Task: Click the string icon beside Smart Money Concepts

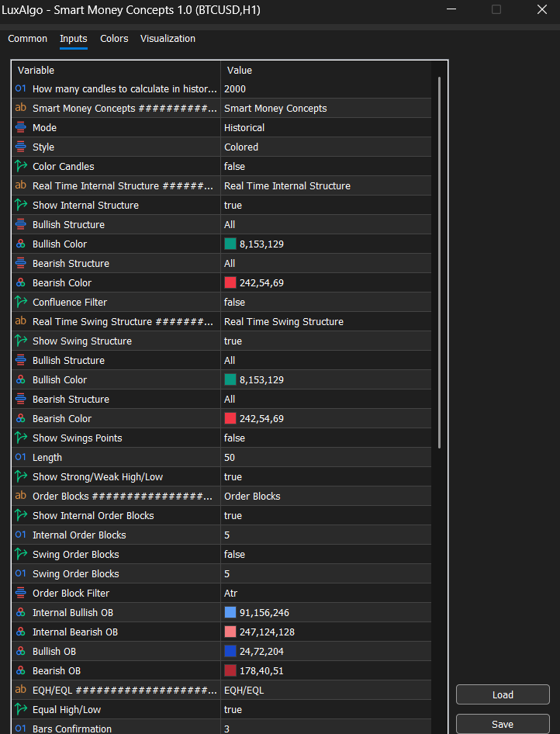Action: coord(21,108)
